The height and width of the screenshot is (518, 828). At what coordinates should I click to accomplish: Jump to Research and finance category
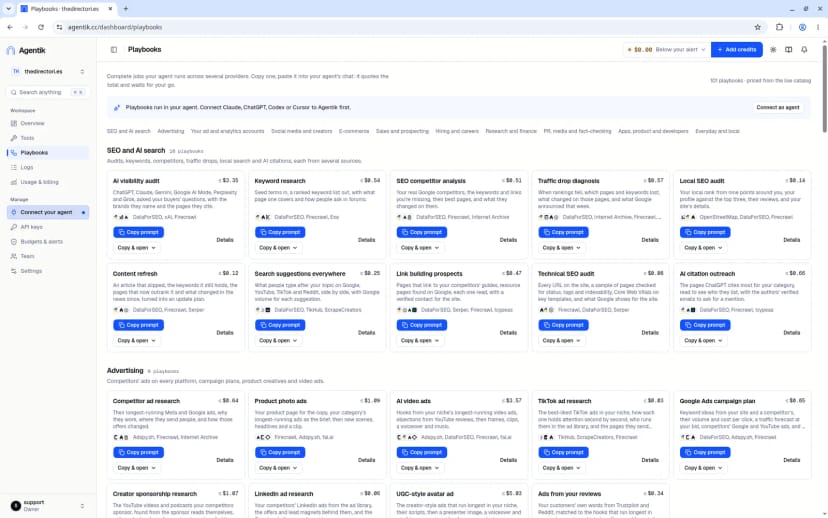(511, 131)
